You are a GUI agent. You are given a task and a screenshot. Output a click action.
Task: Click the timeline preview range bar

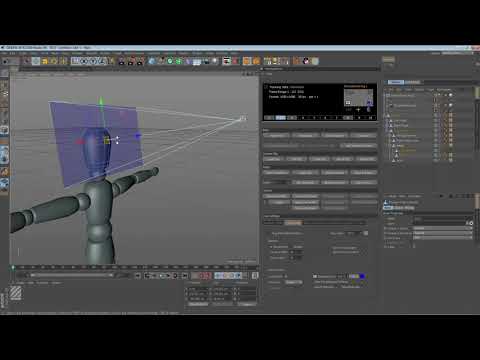click(x=72, y=275)
